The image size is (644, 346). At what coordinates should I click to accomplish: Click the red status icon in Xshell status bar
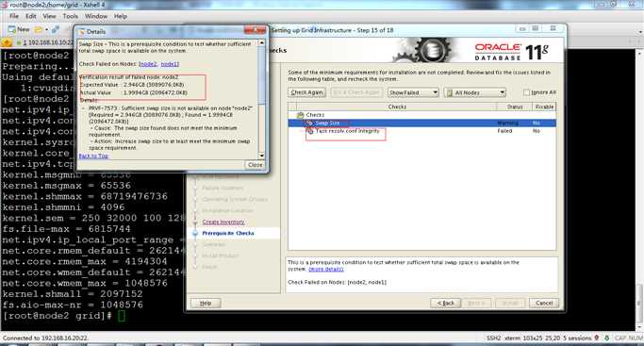596,338
